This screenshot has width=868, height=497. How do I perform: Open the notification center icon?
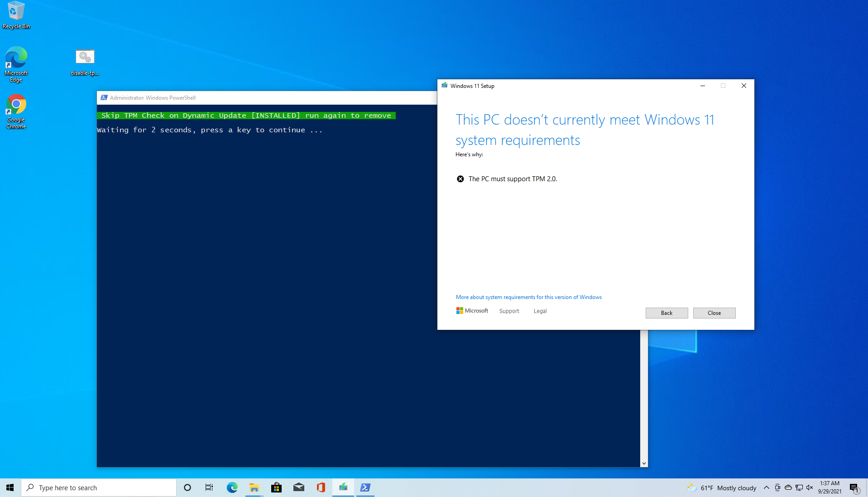point(854,487)
